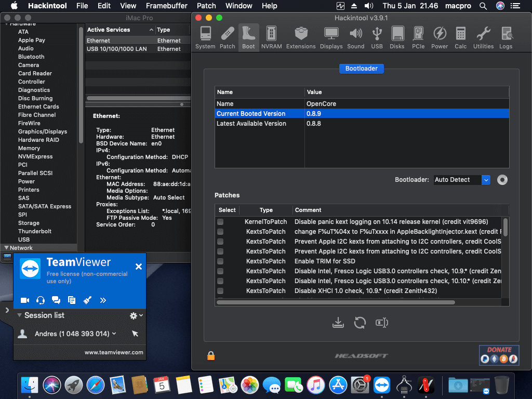Open Launchpad from the Dock
Image resolution: width=532 pixels, height=399 pixels.
click(74, 385)
